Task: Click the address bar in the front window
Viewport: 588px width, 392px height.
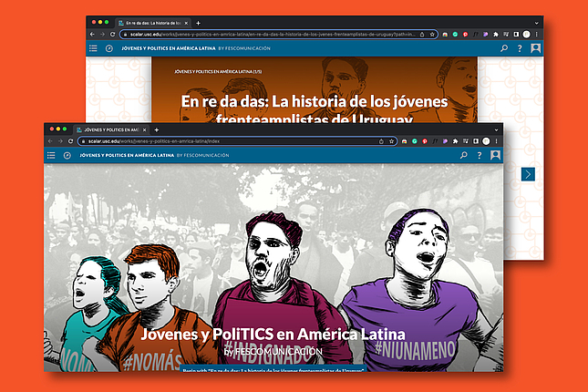Action: [228, 141]
